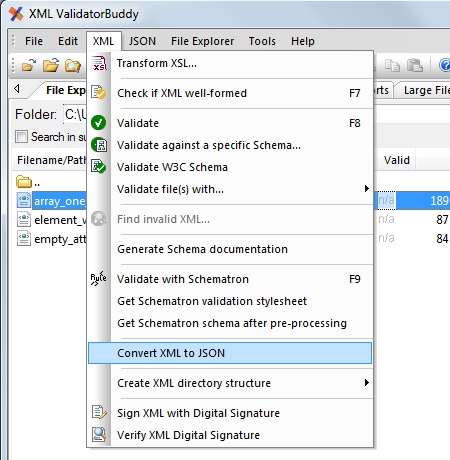The width and height of the screenshot is (450, 460).
Task: Open the File menu
Action: [x=34, y=41]
